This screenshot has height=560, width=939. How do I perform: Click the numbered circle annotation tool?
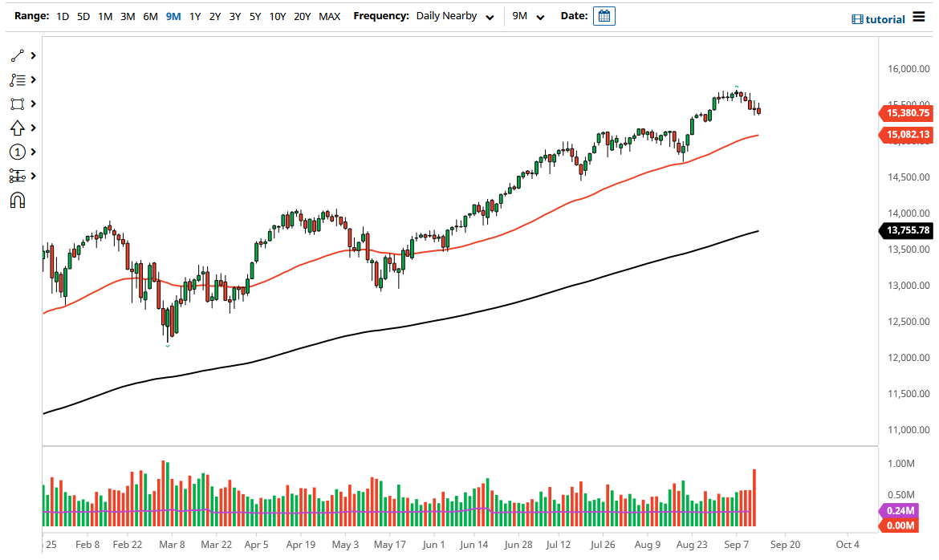pyautogui.click(x=16, y=152)
